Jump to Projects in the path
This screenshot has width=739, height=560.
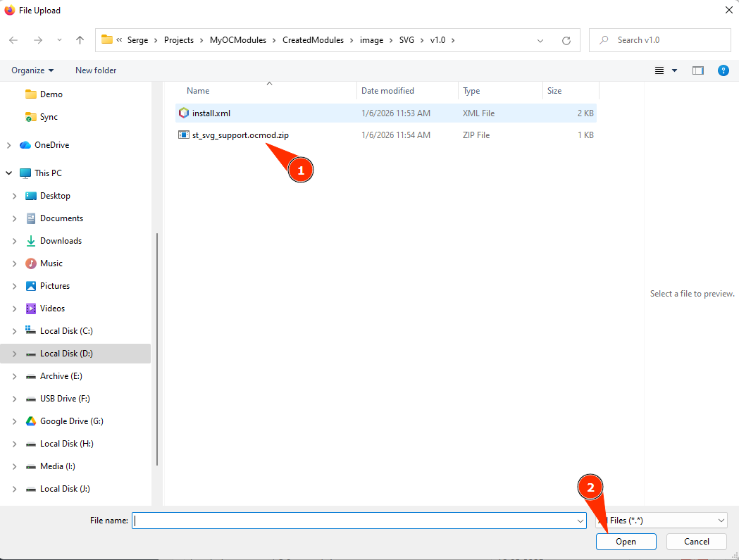(179, 40)
